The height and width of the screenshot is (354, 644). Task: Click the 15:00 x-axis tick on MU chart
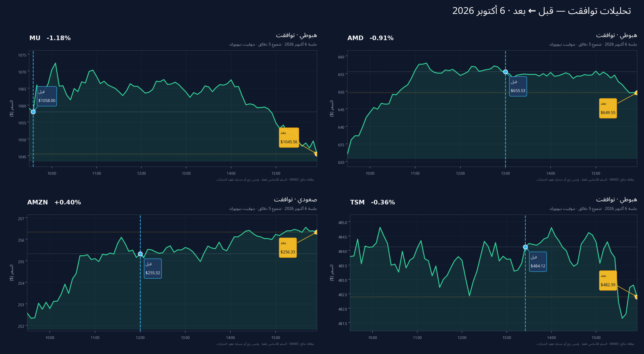(276, 174)
